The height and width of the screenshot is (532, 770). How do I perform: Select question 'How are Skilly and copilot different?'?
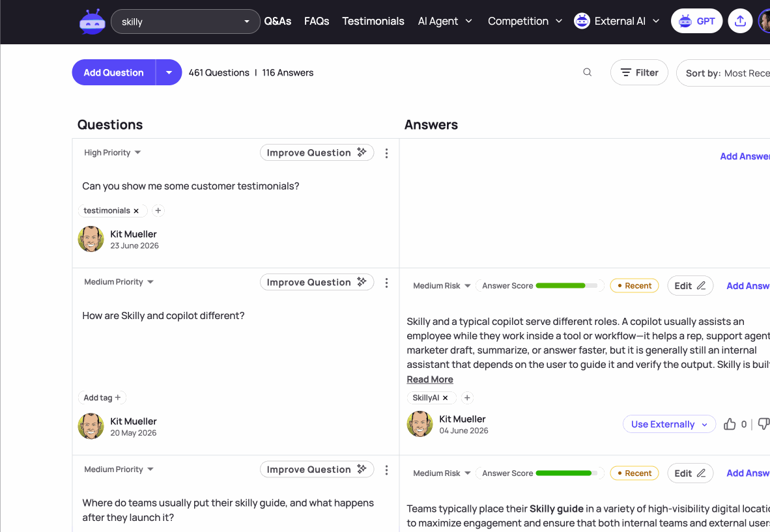point(164,316)
